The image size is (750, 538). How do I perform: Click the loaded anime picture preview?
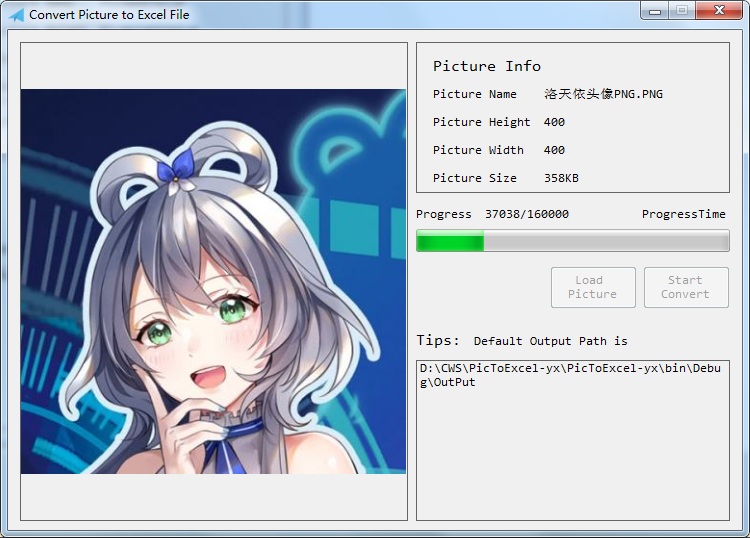coord(213,281)
